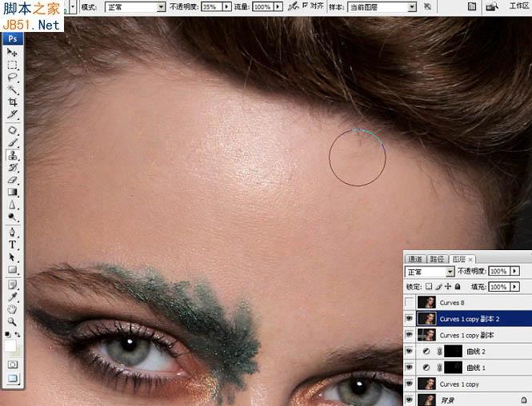
Task: Open the 流量 flow slider arrow
Action: (x=278, y=6)
